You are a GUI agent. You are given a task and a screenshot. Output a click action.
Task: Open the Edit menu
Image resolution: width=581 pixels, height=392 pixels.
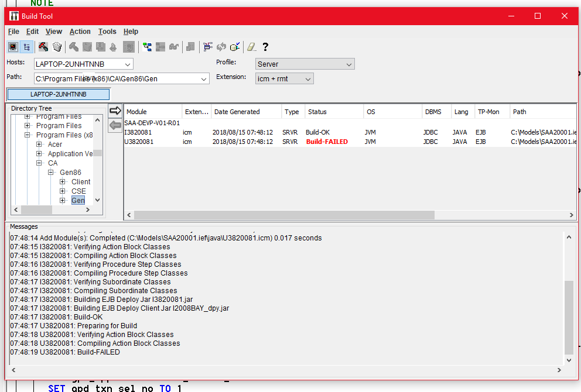point(32,32)
